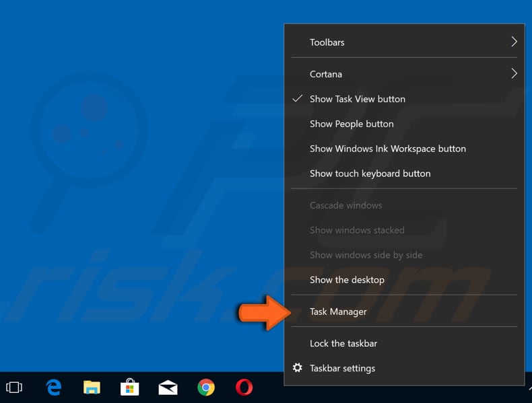Open File Explorer from the taskbar
The width and height of the screenshot is (532, 403).
(x=92, y=387)
